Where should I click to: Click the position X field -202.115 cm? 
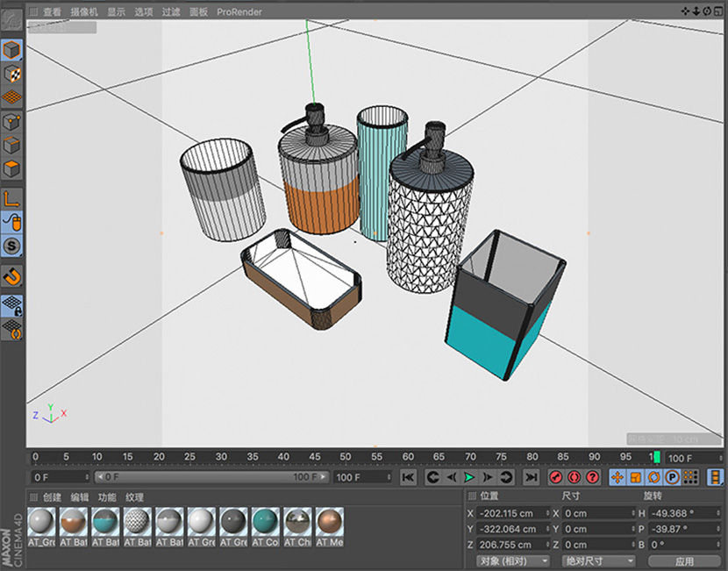[x=512, y=513]
